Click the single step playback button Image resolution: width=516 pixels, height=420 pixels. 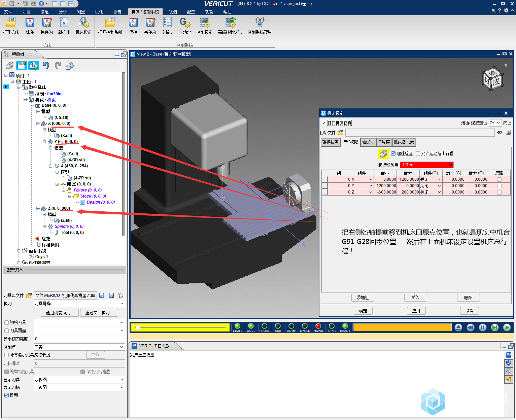494,327
